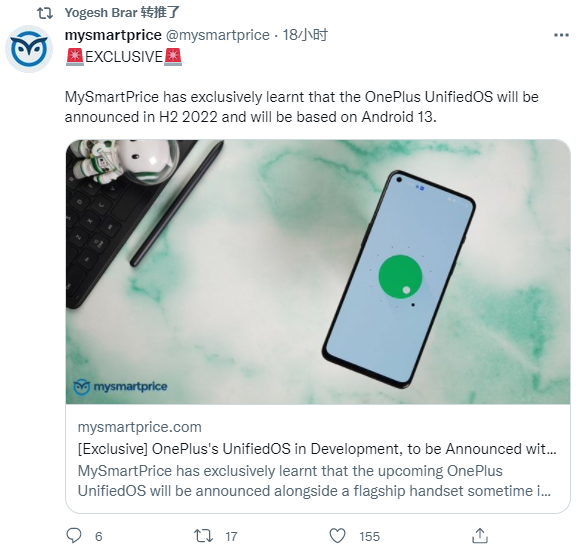Click the reply speech bubble icon
This screenshot has width=580, height=549.
(74, 535)
